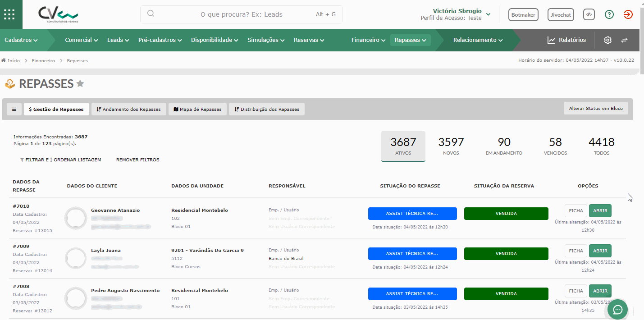This screenshot has height=320, width=644.
Task: Click the red logout icon
Action: [628, 14]
